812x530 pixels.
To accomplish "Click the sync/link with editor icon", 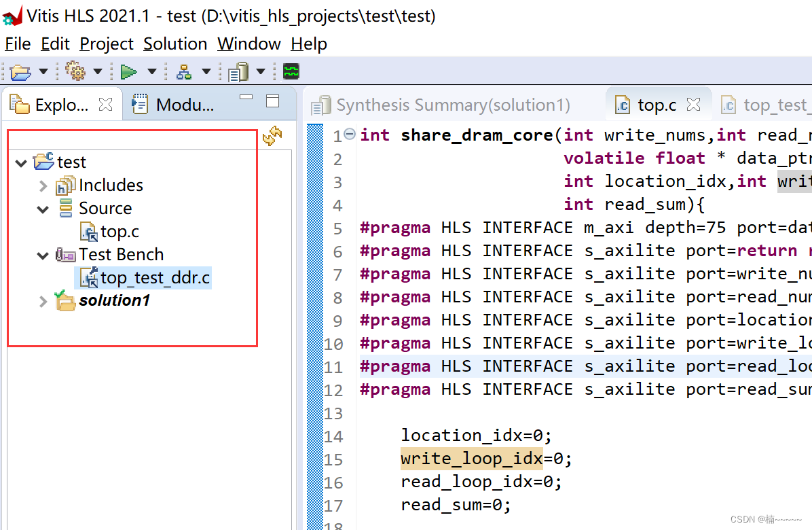I will point(272,136).
